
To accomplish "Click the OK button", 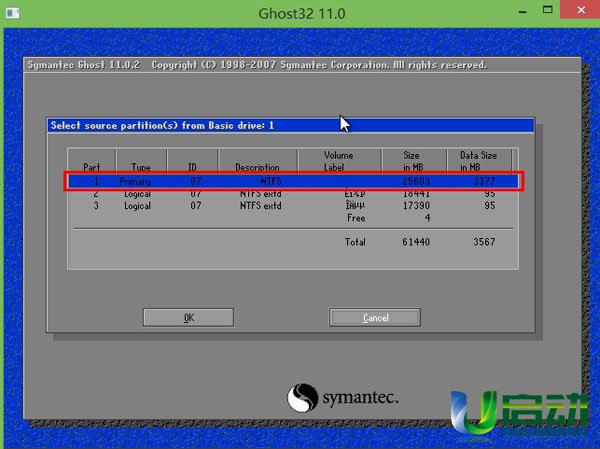I will [188, 317].
